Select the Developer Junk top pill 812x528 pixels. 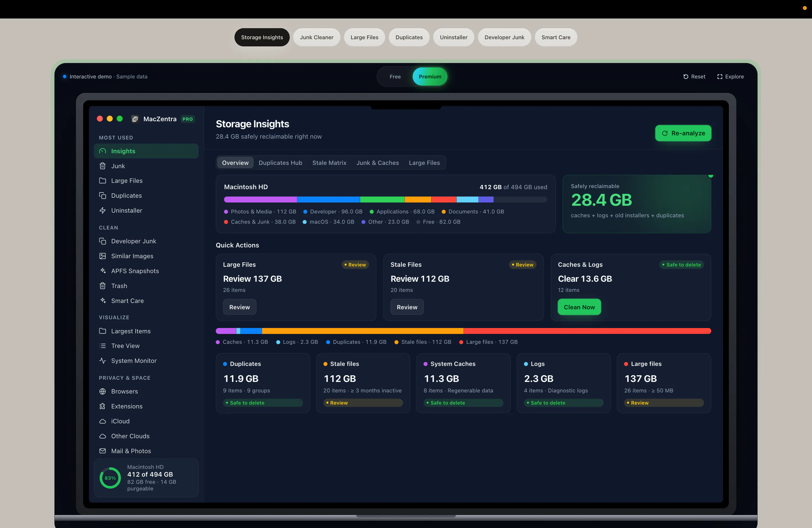click(x=504, y=37)
